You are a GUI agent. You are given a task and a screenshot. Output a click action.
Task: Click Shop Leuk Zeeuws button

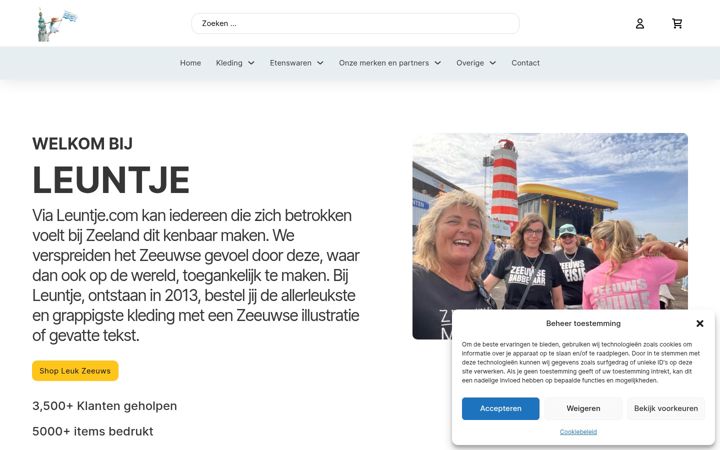[75, 371]
